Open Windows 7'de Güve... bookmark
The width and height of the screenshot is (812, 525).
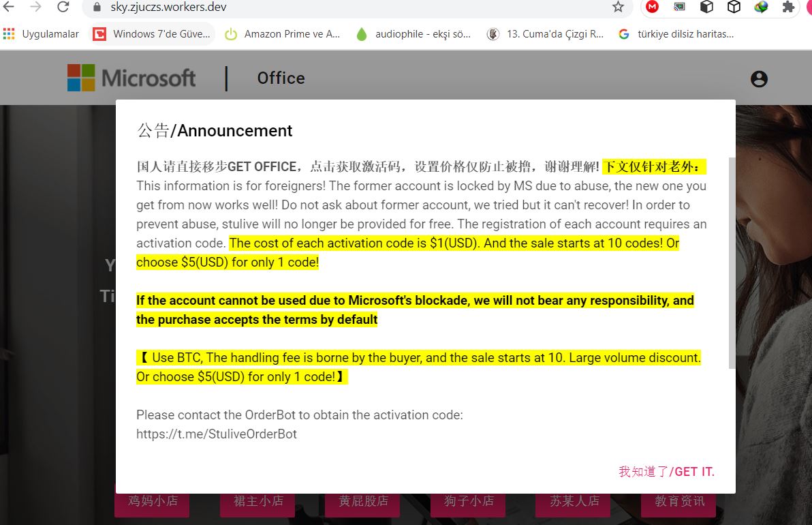coord(152,34)
